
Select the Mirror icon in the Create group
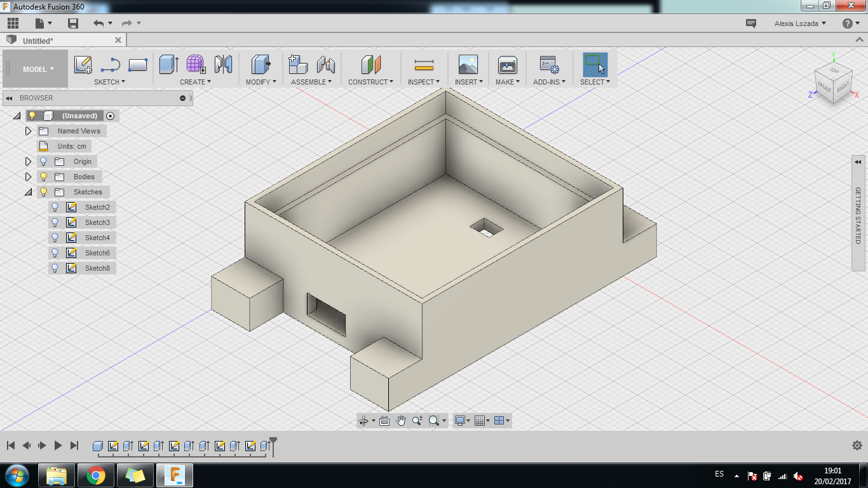pyautogui.click(x=223, y=64)
